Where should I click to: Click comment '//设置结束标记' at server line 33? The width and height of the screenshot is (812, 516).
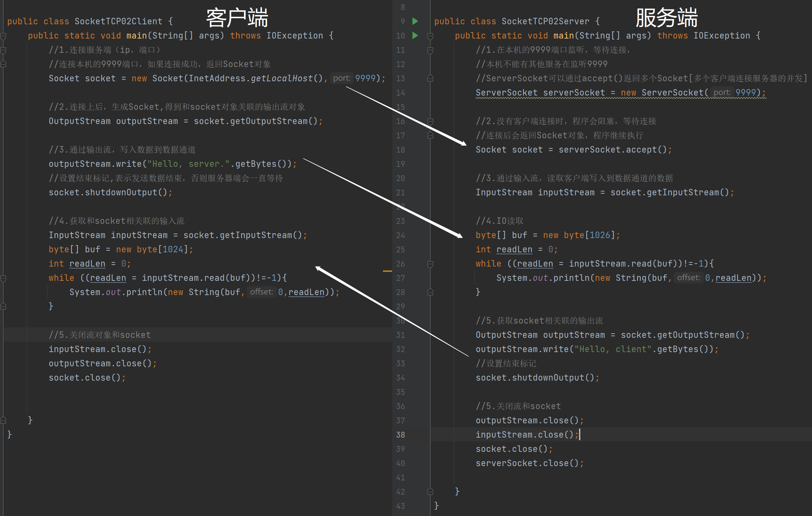(506, 363)
